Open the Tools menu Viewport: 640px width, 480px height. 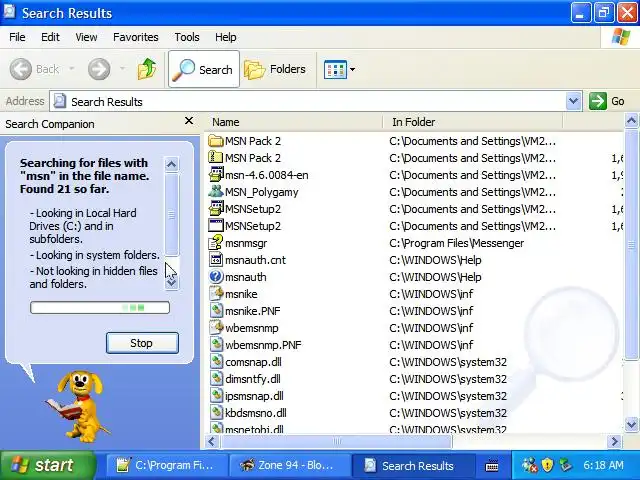pyautogui.click(x=187, y=37)
